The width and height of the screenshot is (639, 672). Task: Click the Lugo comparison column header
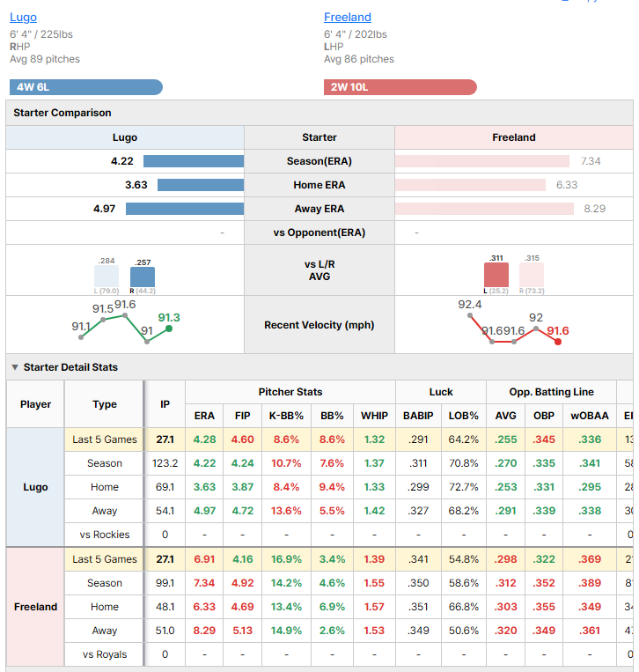point(125,137)
